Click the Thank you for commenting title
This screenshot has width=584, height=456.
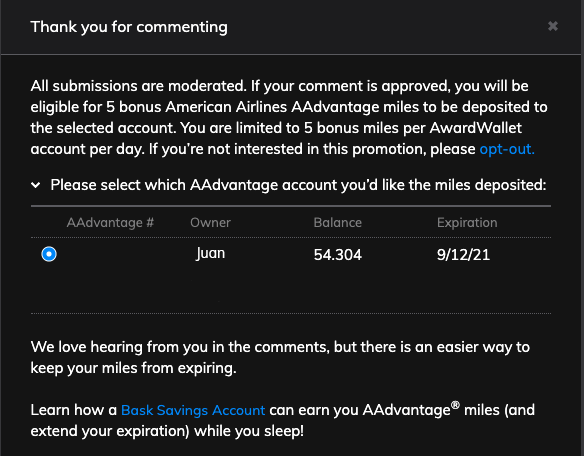click(129, 27)
